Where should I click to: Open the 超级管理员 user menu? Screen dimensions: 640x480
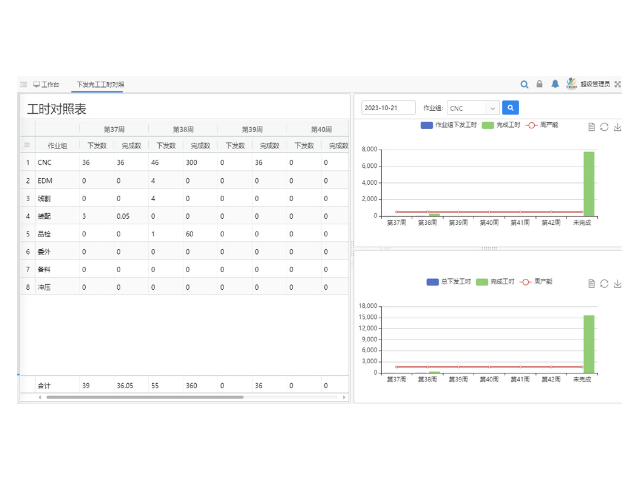595,85
